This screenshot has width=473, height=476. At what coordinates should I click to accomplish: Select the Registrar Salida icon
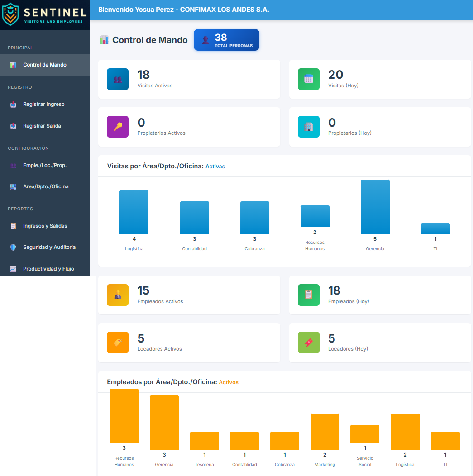[13, 126]
